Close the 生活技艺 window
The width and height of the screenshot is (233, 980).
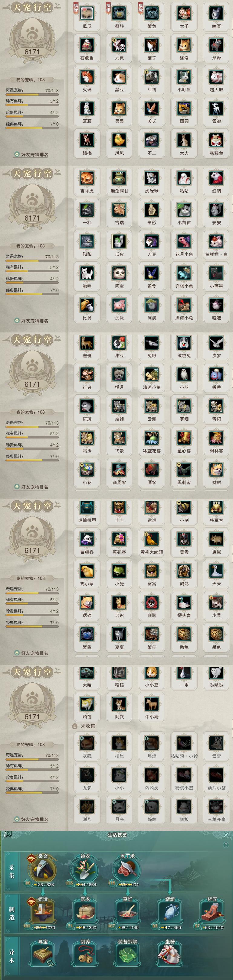[226, 835]
